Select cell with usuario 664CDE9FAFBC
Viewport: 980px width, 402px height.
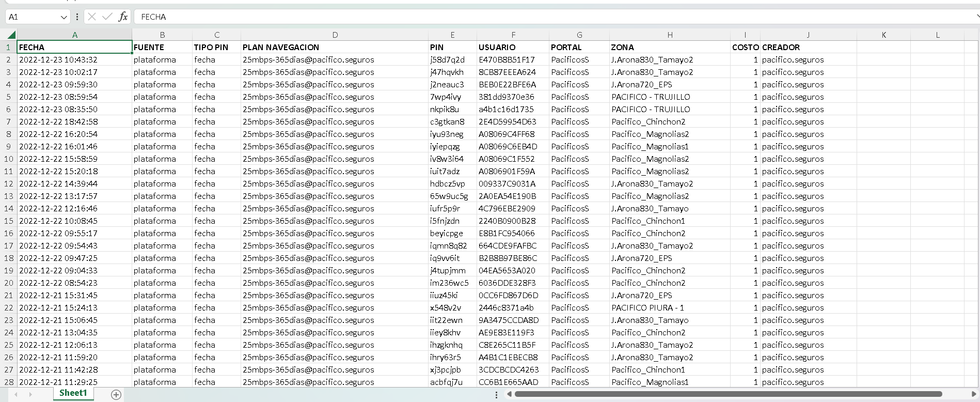coord(513,245)
